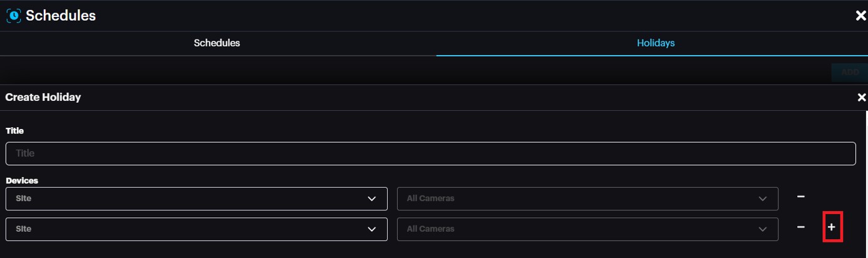
Task: Select the Holidays tab
Action: click(655, 43)
